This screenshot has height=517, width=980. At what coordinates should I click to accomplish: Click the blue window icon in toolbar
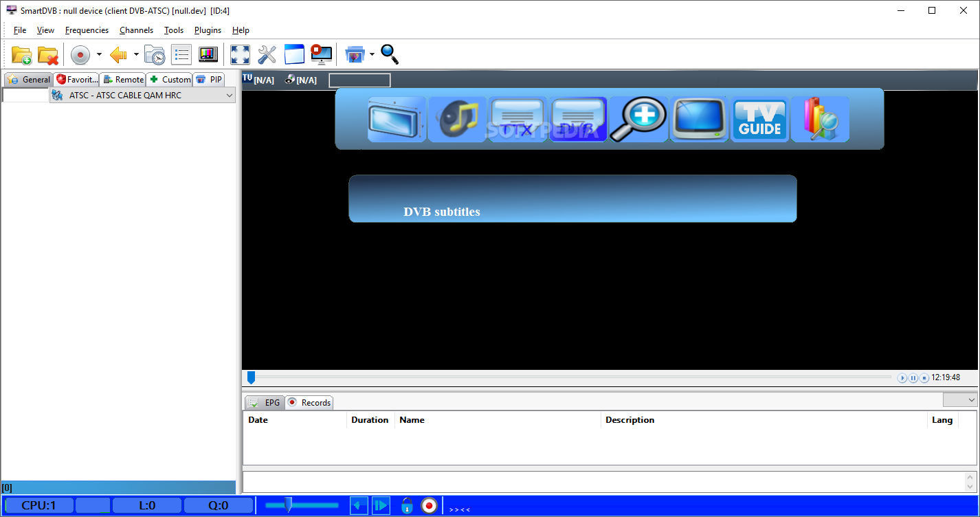[x=294, y=54]
